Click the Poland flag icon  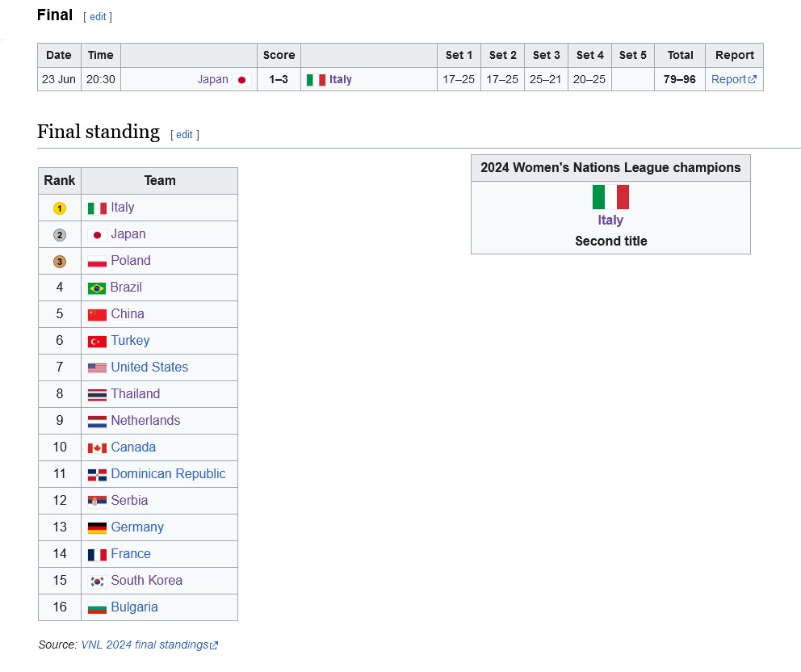[97, 262]
